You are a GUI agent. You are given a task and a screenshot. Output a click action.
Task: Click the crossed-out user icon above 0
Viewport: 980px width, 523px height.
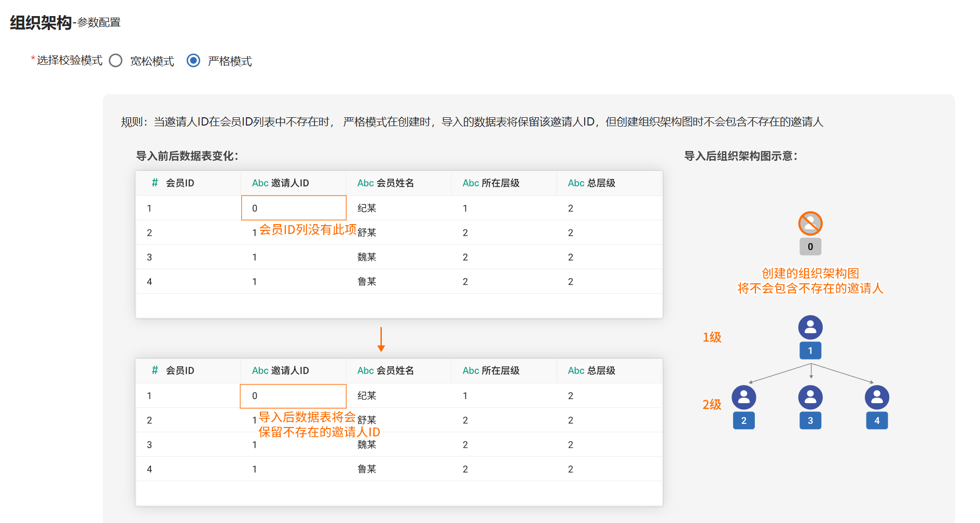pos(810,224)
